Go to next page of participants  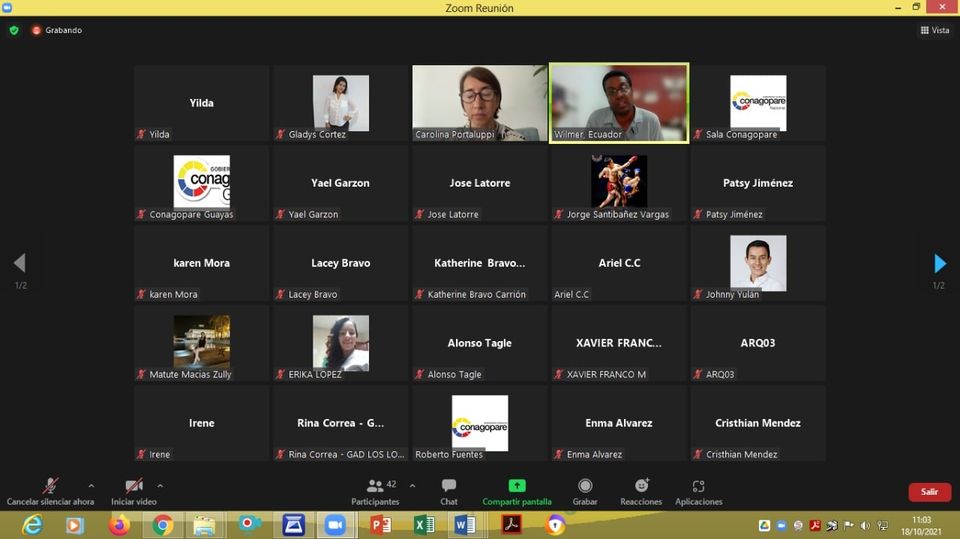(939, 263)
